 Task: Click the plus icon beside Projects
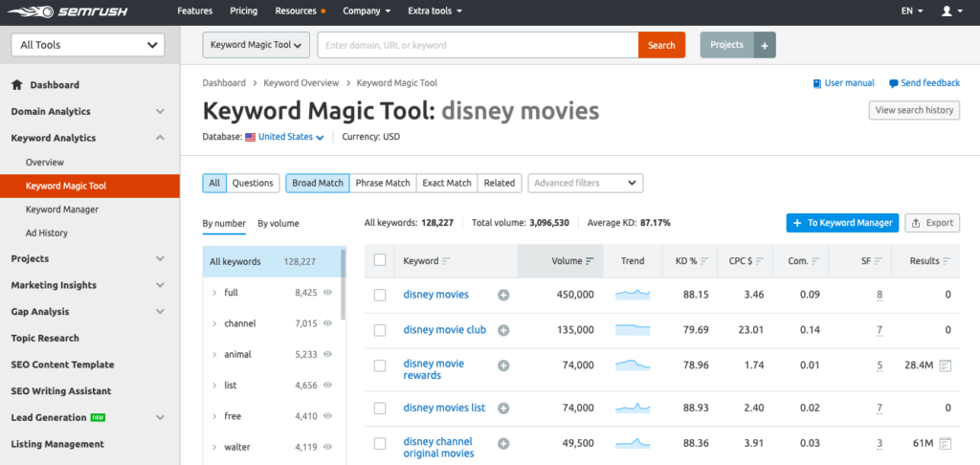765,45
